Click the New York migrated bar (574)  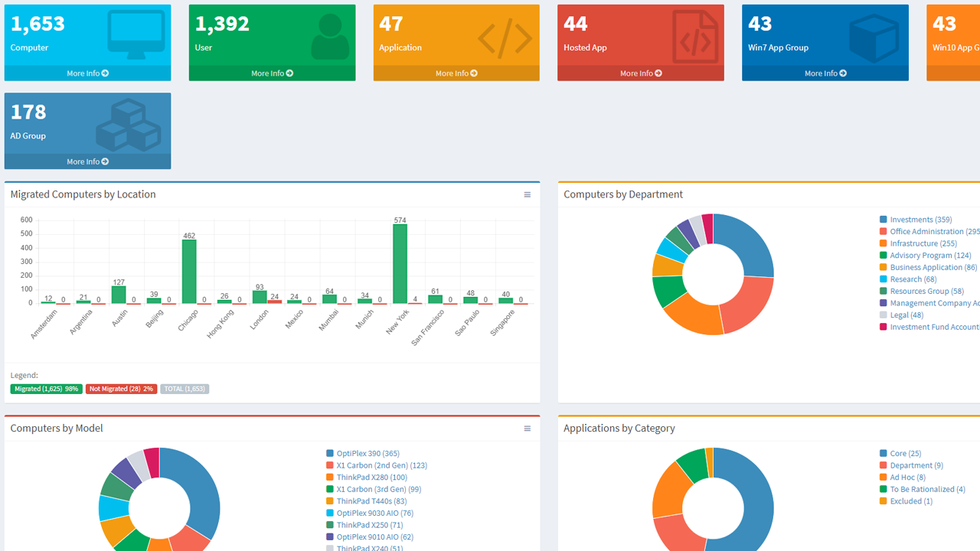click(400, 264)
